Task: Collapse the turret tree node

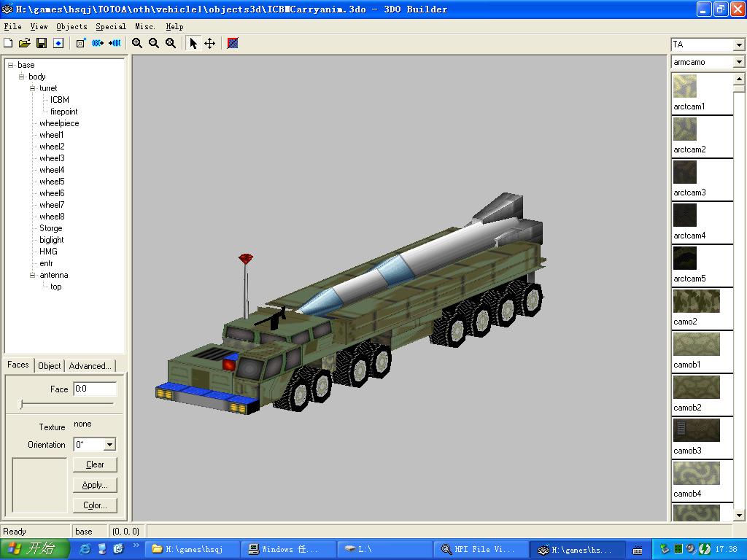Action: coord(33,88)
